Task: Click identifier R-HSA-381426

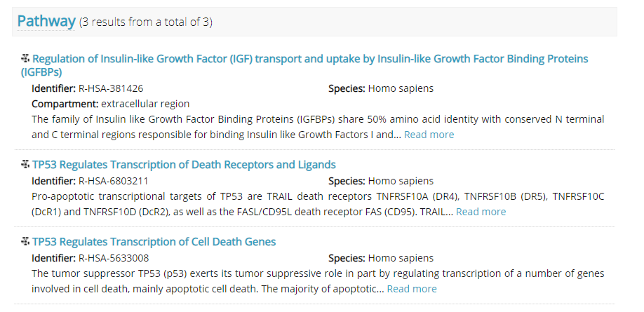Action: (111, 89)
